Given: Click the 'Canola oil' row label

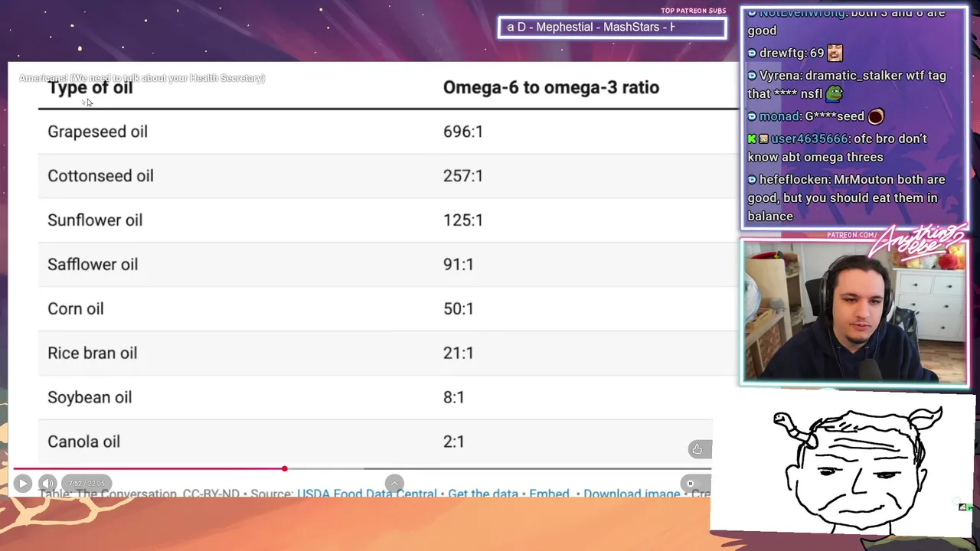Looking at the screenshot, I should 83,442.
